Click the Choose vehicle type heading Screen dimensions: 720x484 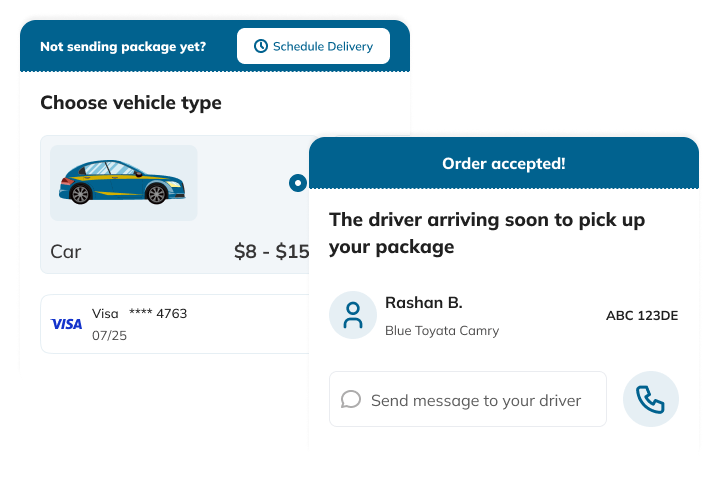point(131,103)
